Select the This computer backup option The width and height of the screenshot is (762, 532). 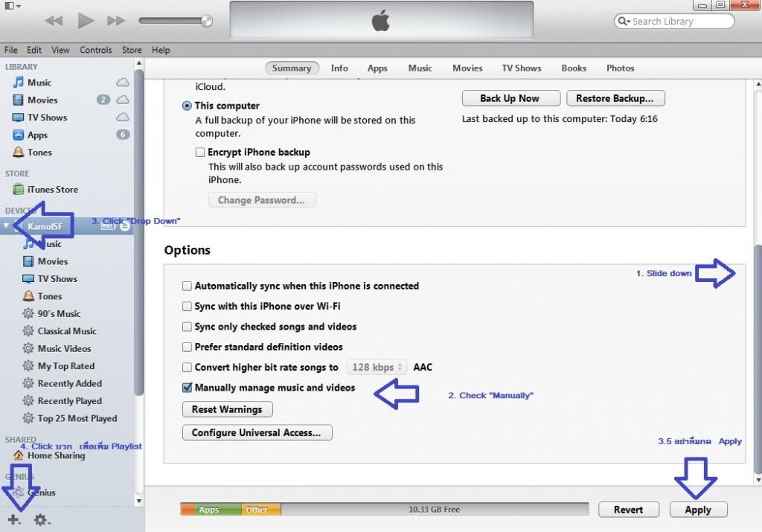[x=187, y=106]
